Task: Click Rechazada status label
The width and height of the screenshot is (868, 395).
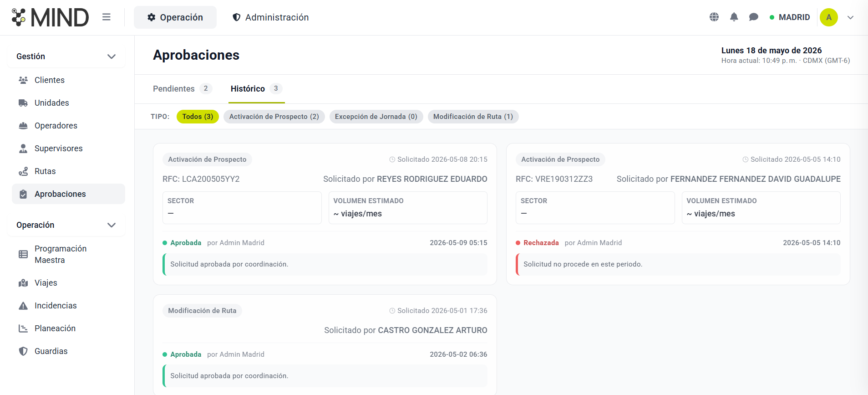Action: click(541, 243)
